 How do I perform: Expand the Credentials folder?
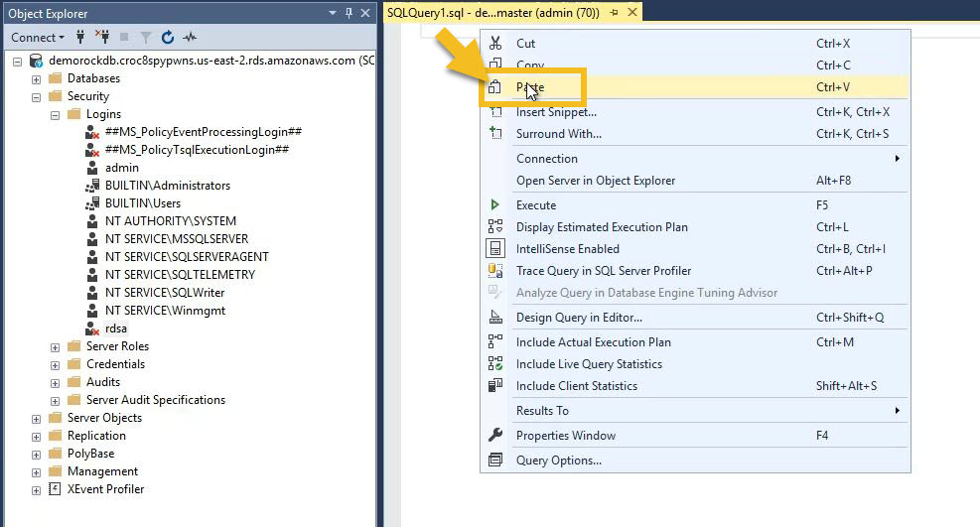[55, 365]
